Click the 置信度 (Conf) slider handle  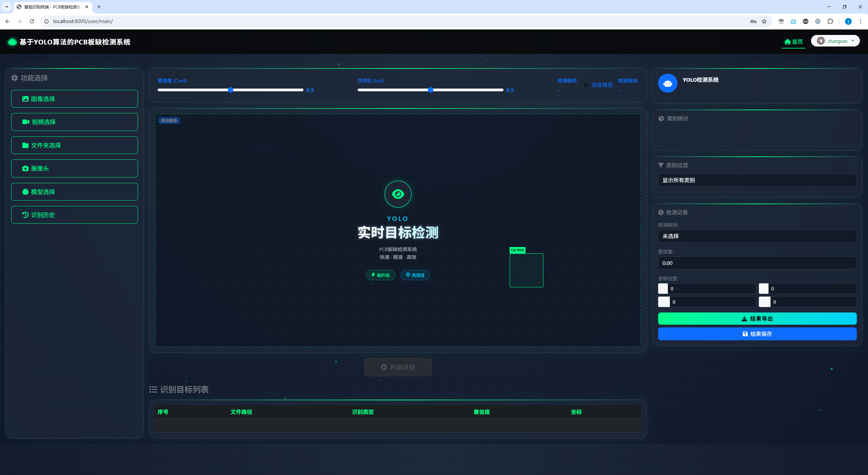(x=231, y=90)
